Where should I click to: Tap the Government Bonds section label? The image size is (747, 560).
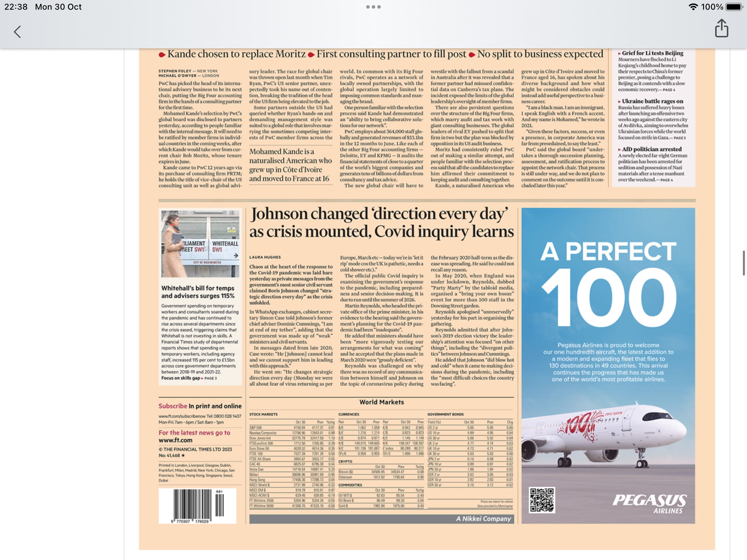tap(445, 414)
